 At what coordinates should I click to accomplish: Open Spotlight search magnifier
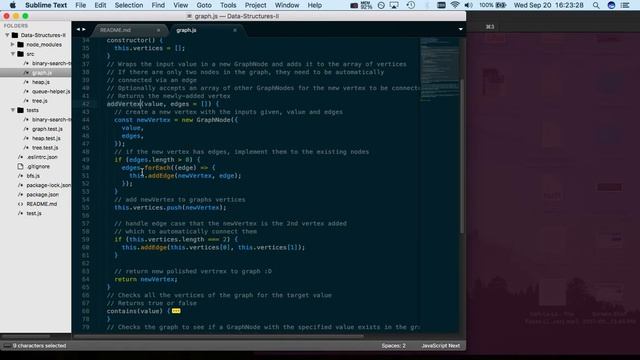(596, 5)
